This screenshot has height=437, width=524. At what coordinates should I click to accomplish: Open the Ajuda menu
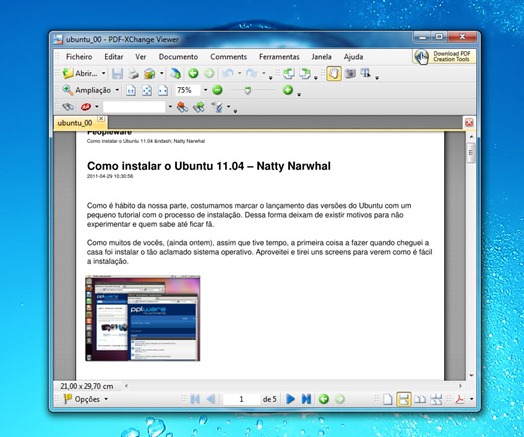pyautogui.click(x=354, y=57)
